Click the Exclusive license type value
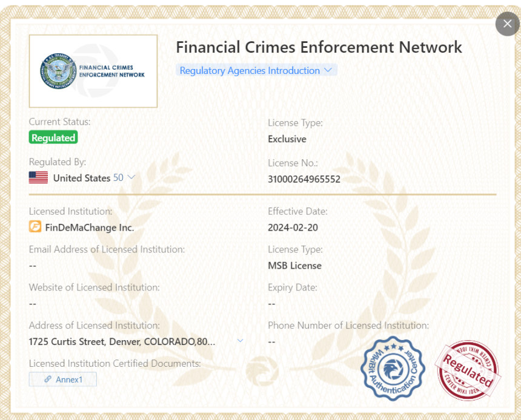This screenshot has width=521, height=420. (287, 139)
